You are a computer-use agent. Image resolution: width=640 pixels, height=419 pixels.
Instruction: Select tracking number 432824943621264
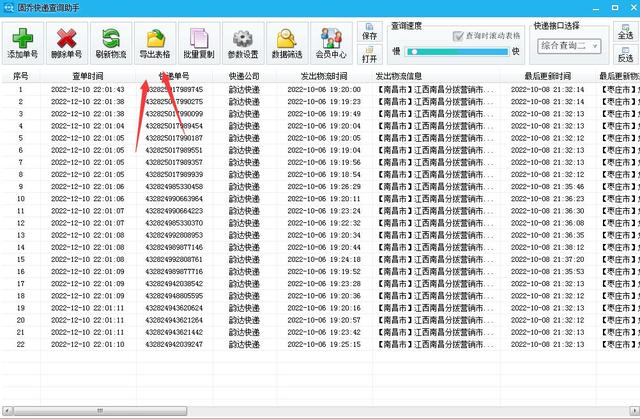click(x=174, y=320)
